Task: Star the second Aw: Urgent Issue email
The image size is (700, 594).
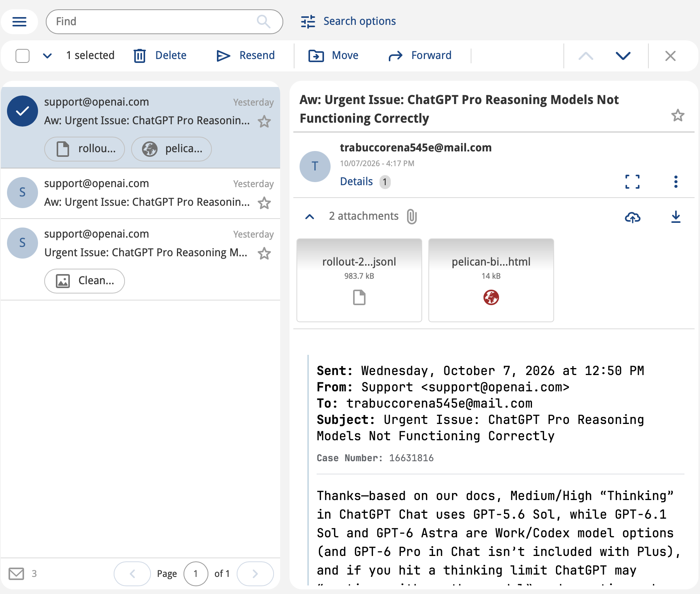Action: click(264, 203)
